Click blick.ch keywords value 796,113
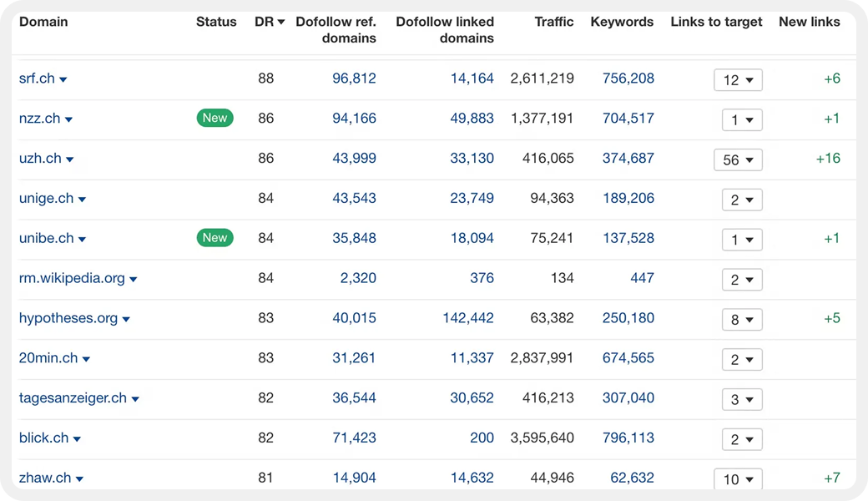This screenshot has height=501, width=868. click(x=628, y=438)
